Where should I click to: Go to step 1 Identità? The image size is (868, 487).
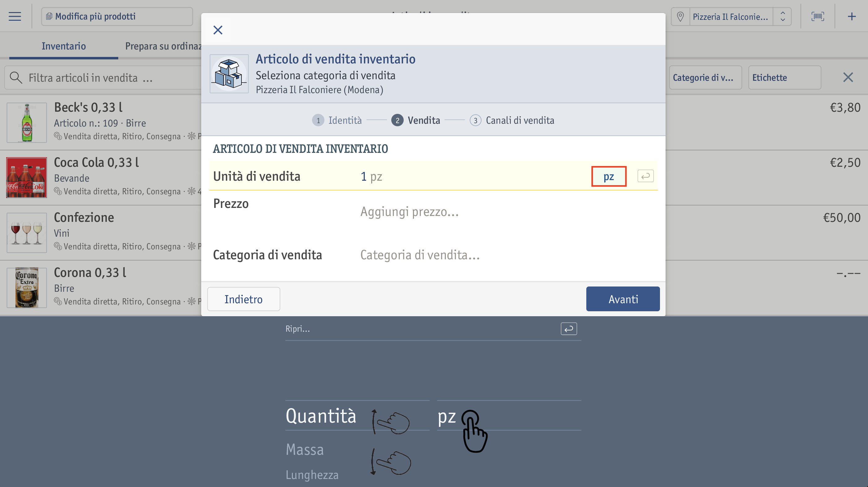point(336,120)
